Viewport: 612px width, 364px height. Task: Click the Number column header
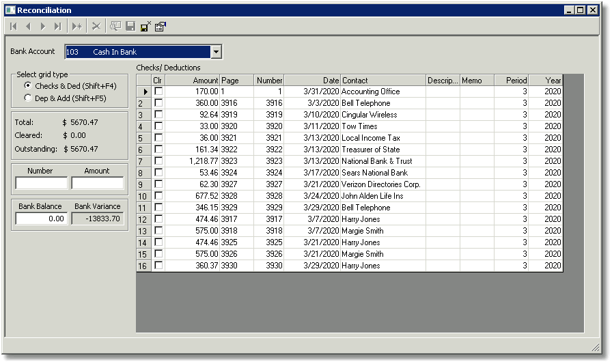[x=269, y=81]
